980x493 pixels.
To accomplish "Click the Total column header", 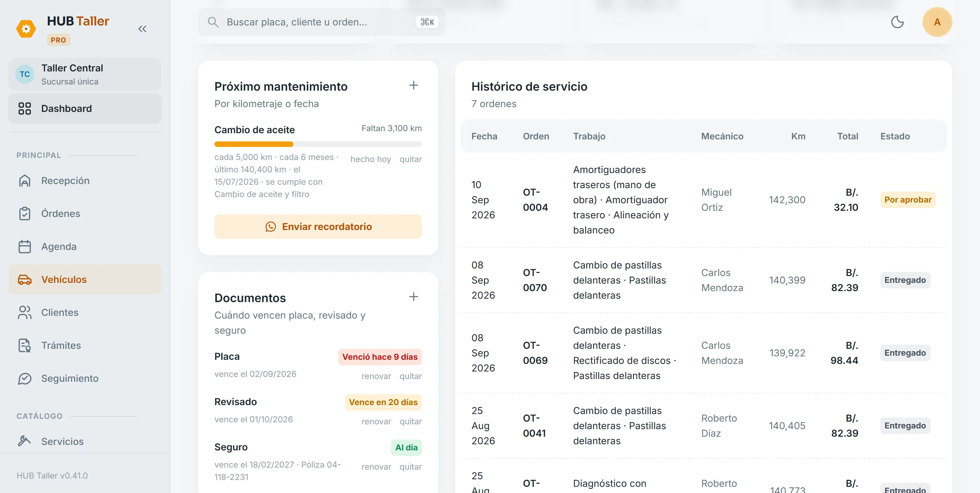I will [848, 136].
